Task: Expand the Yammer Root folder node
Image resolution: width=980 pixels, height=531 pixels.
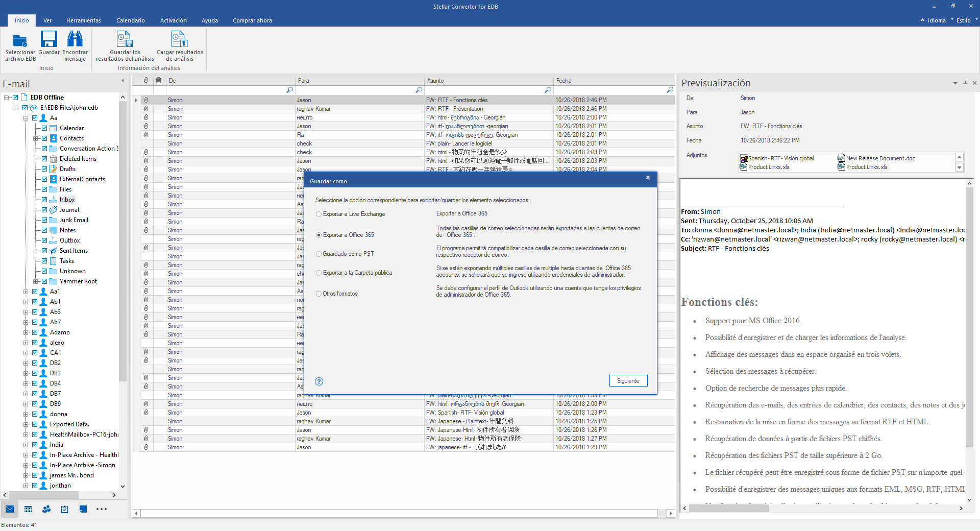Action: click(x=35, y=281)
